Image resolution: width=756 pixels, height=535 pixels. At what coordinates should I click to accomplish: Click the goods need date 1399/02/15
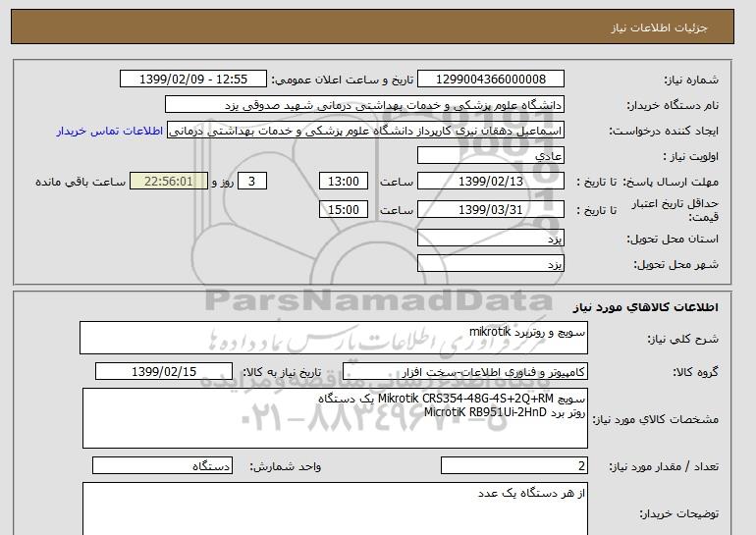point(164,372)
